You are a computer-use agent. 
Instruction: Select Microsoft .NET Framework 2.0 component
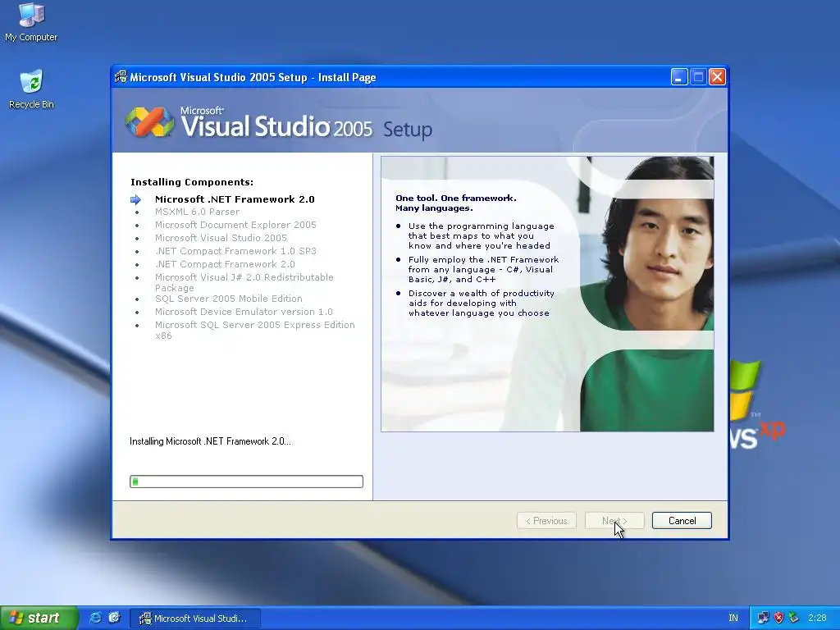(235, 199)
